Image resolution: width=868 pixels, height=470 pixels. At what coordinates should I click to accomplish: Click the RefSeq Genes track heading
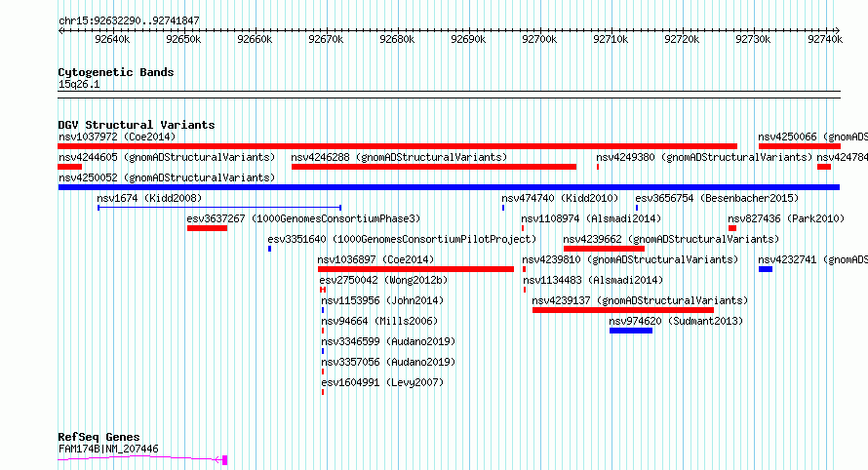(99, 437)
